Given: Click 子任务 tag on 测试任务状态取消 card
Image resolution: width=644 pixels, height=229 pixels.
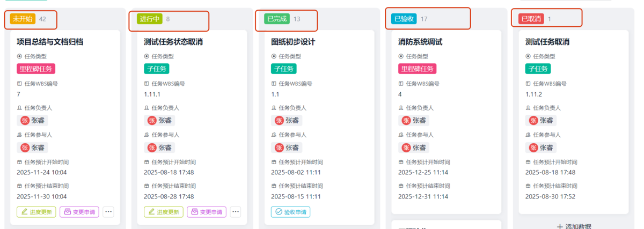Looking at the screenshot, I should tap(157, 69).
